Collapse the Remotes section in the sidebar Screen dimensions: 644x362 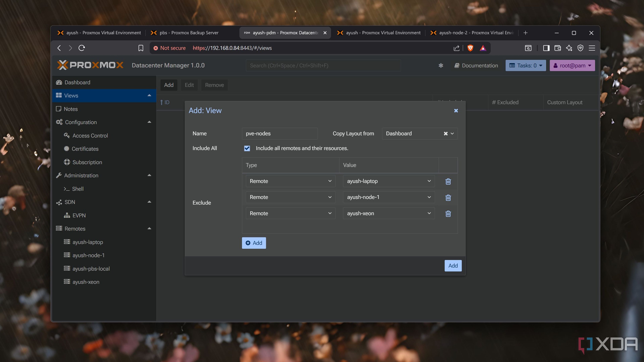click(149, 228)
